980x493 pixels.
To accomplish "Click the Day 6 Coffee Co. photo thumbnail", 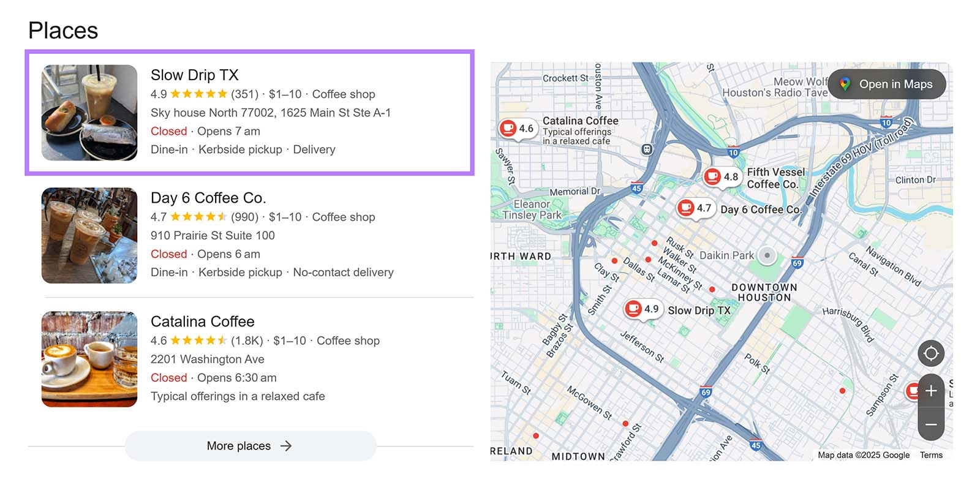I will click(89, 236).
